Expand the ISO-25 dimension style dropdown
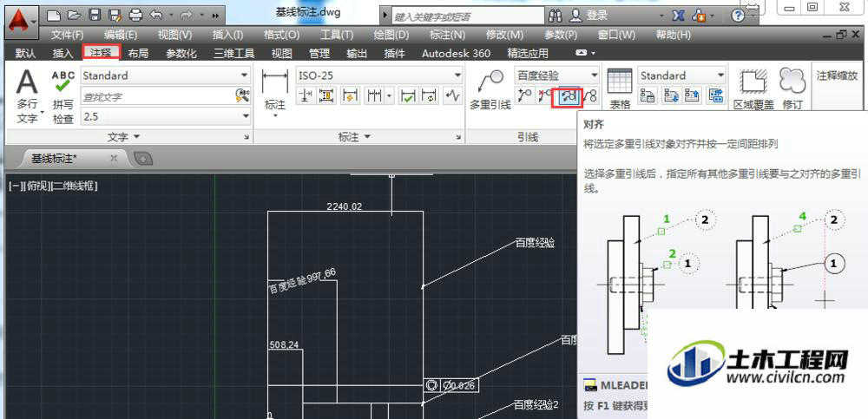The height and width of the screenshot is (419, 868). [x=457, y=75]
